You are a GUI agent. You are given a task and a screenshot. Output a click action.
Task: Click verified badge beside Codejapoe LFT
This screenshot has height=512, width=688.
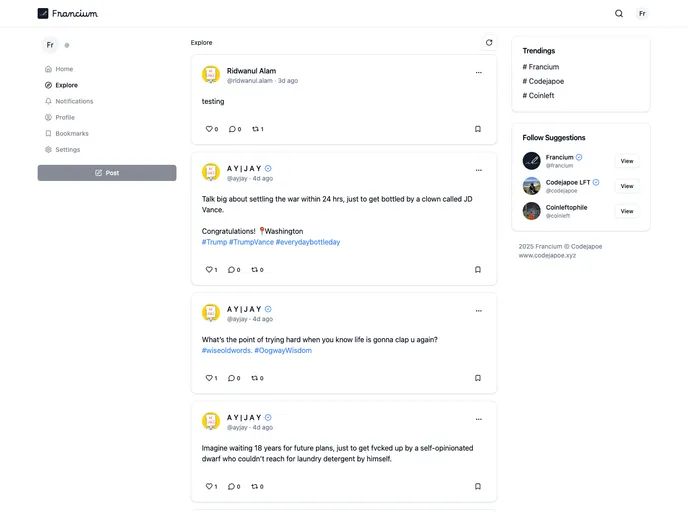click(596, 182)
